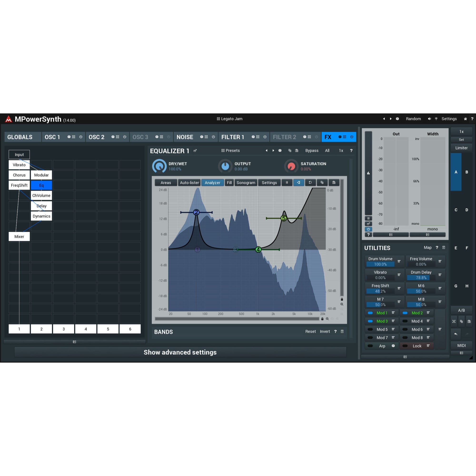Click the meter histogram icon

368,173
